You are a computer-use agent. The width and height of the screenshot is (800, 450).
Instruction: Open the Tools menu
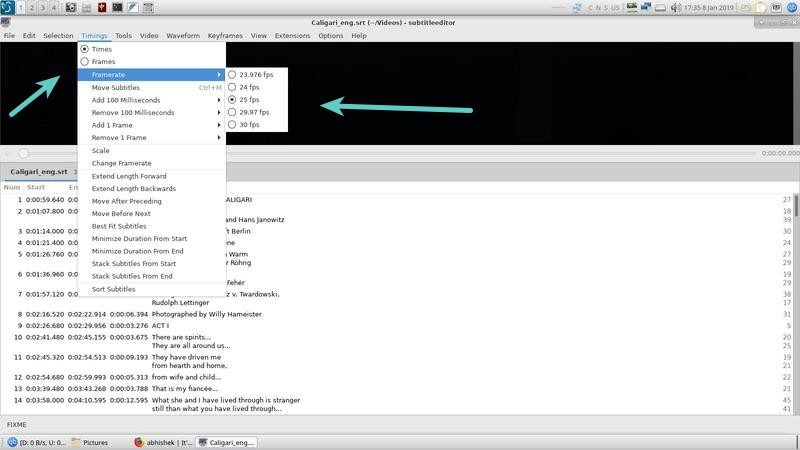[123, 36]
